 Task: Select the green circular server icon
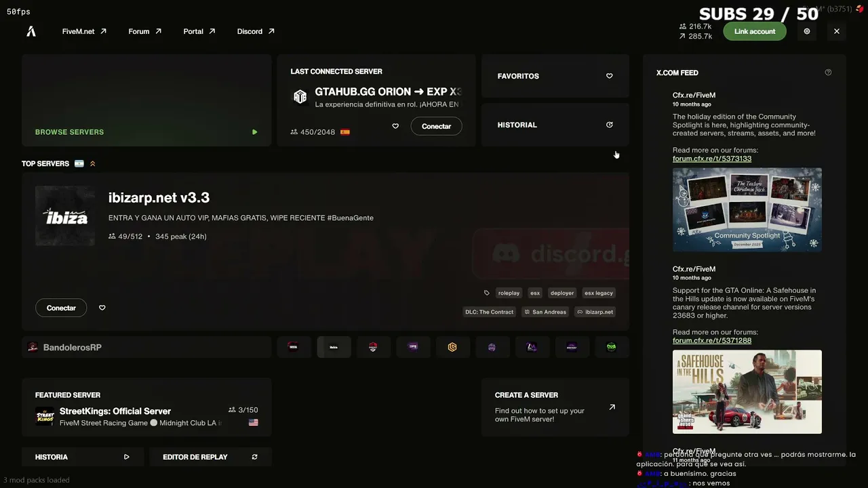611,347
